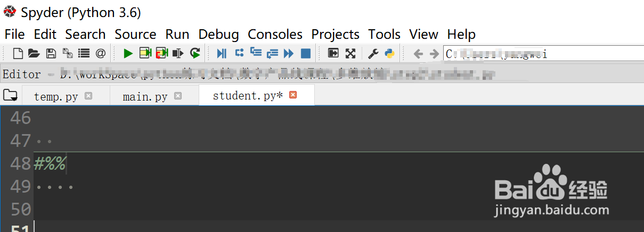The width and height of the screenshot is (644, 232).
Task: Run current cell and advance
Action: click(162, 53)
